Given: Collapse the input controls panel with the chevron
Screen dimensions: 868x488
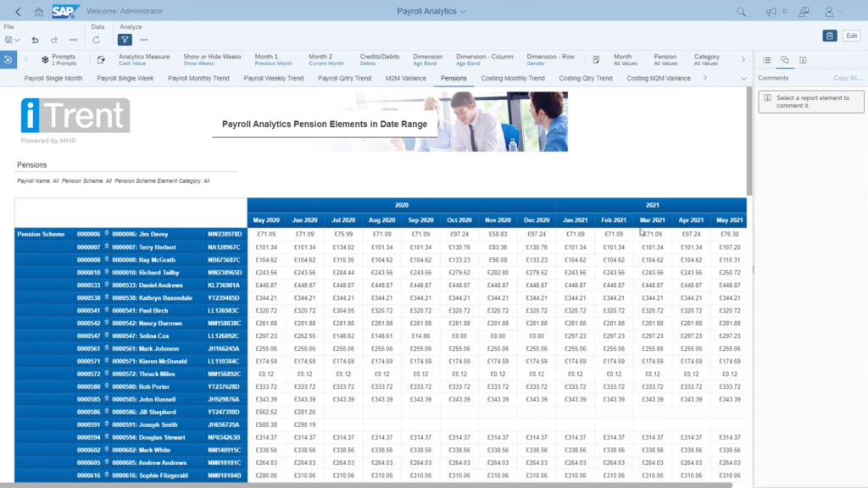Looking at the screenshot, I should [25, 58].
